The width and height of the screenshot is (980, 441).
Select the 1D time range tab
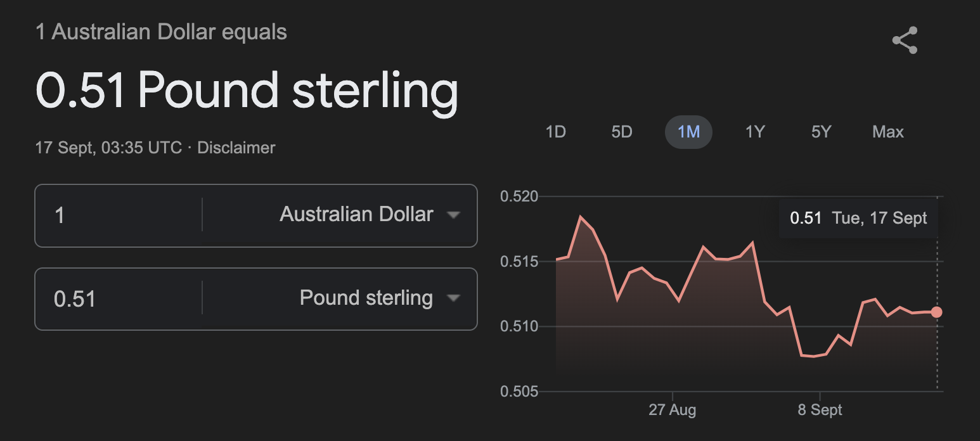click(x=555, y=132)
